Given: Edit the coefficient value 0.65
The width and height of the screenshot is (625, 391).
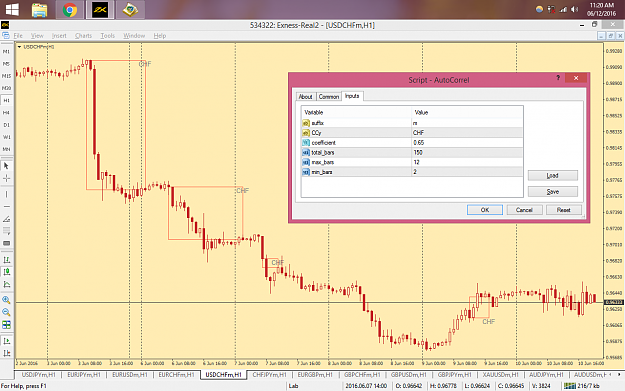Looking at the screenshot, I should (x=467, y=143).
